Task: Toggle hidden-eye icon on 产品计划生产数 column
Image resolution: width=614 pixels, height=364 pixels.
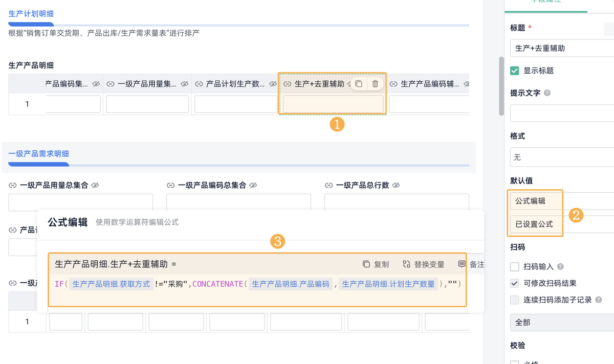Action: (273, 84)
